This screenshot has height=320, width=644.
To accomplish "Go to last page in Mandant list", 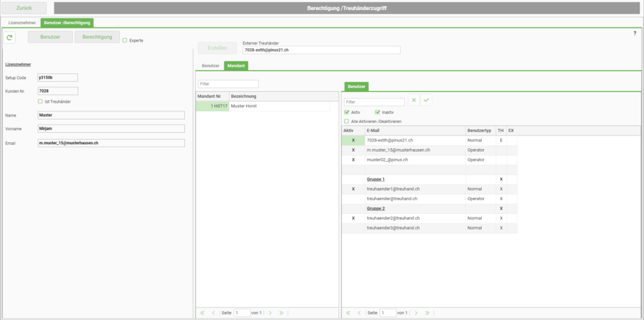I will tap(281, 313).
